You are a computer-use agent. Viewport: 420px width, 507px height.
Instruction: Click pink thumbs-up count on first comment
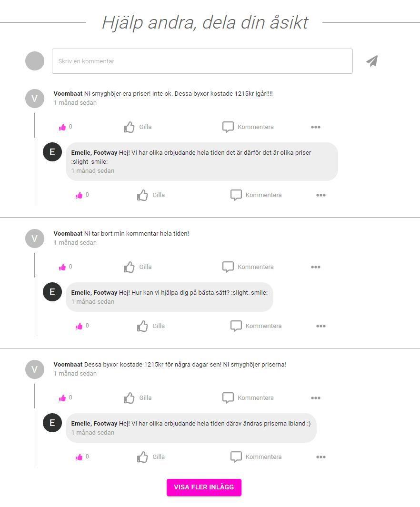(x=62, y=127)
